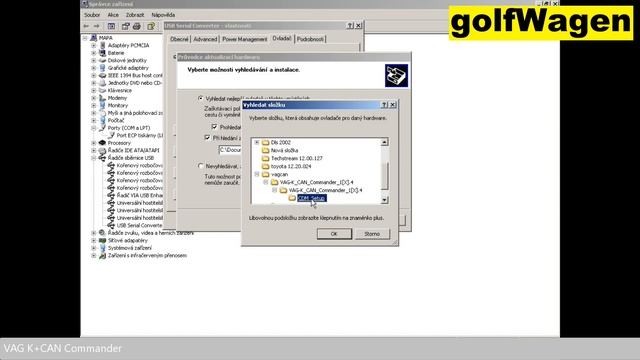
Task: Select the IEEE 1394 Bus host device icon
Action: coord(102,75)
